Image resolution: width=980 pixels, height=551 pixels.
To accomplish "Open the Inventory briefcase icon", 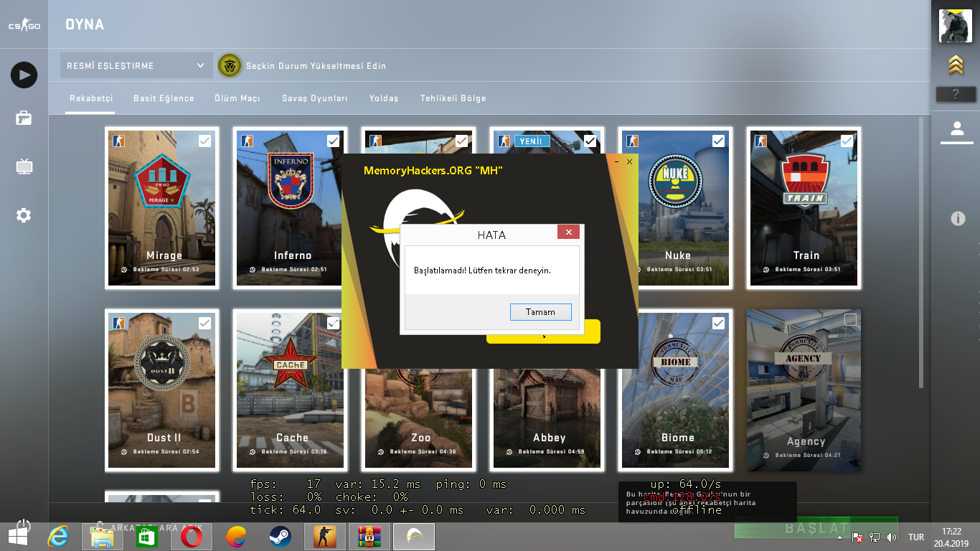I will click(x=24, y=118).
